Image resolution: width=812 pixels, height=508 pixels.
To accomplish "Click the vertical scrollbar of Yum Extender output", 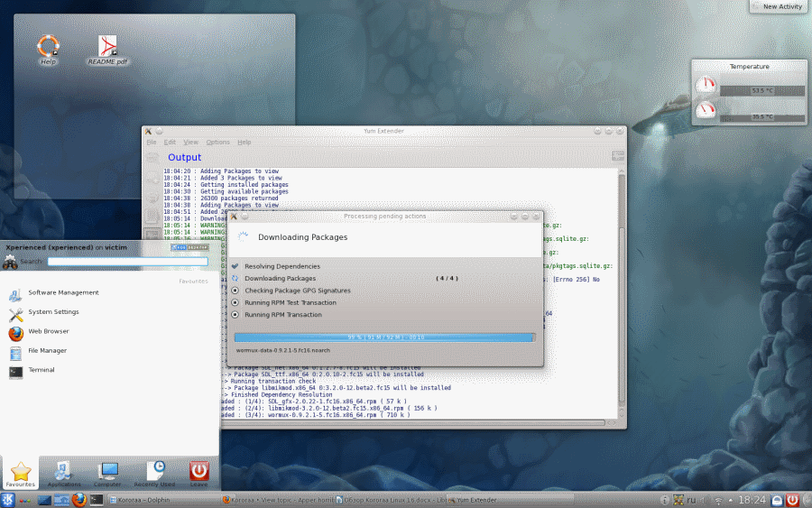I will click(x=622, y=293).
